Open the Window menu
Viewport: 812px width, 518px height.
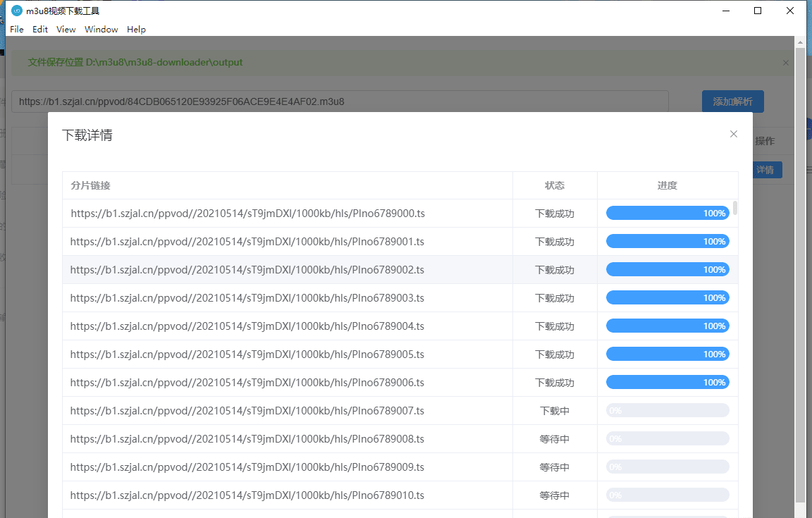[x=101, y=30]
